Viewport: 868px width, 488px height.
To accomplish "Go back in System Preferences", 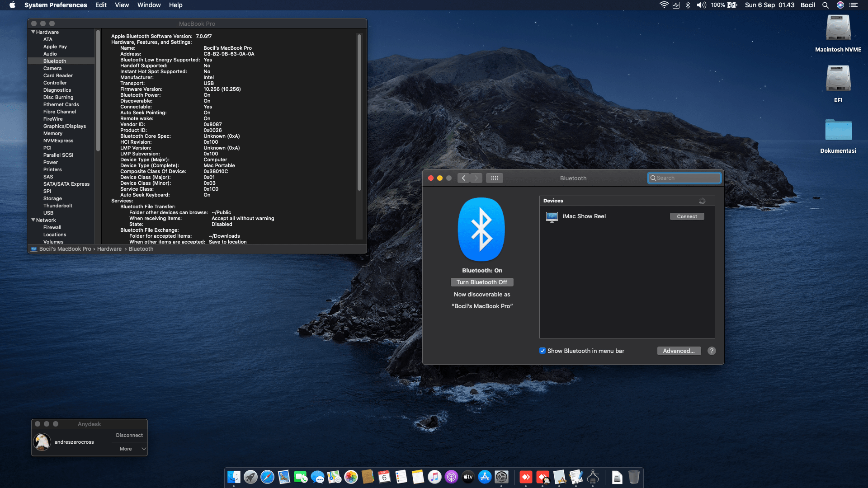I will point(463,178).
